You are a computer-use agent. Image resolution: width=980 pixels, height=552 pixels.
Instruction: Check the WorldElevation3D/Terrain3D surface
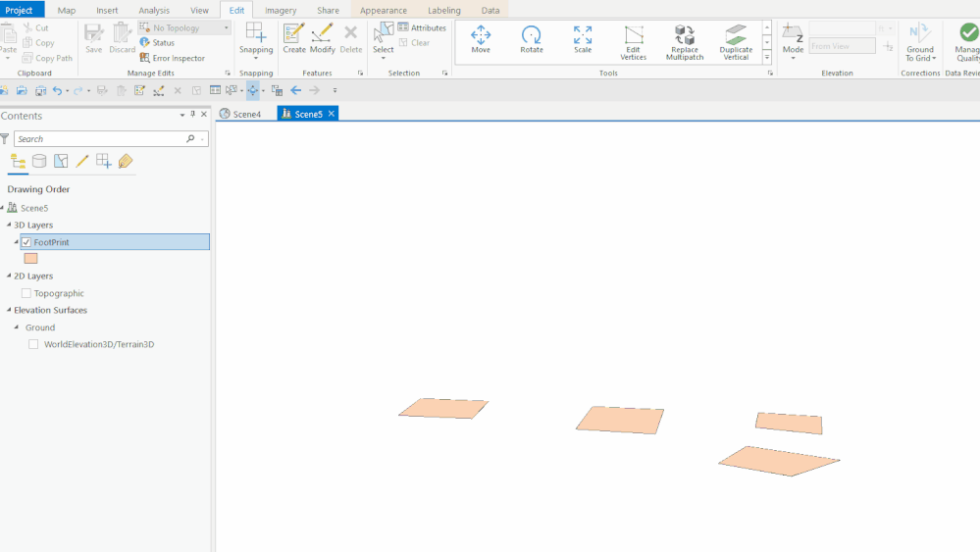[33, 344]
